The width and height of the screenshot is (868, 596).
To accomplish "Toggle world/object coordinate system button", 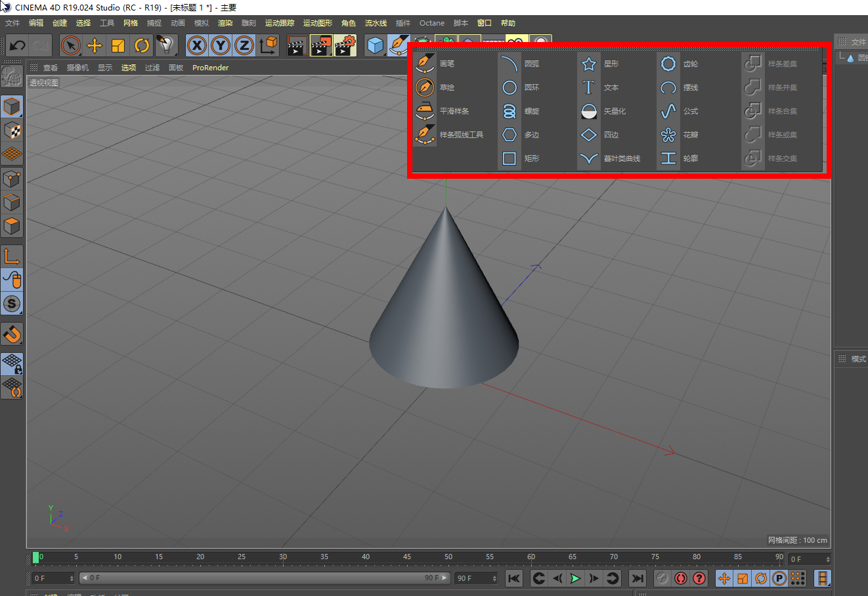I will 268,45.
